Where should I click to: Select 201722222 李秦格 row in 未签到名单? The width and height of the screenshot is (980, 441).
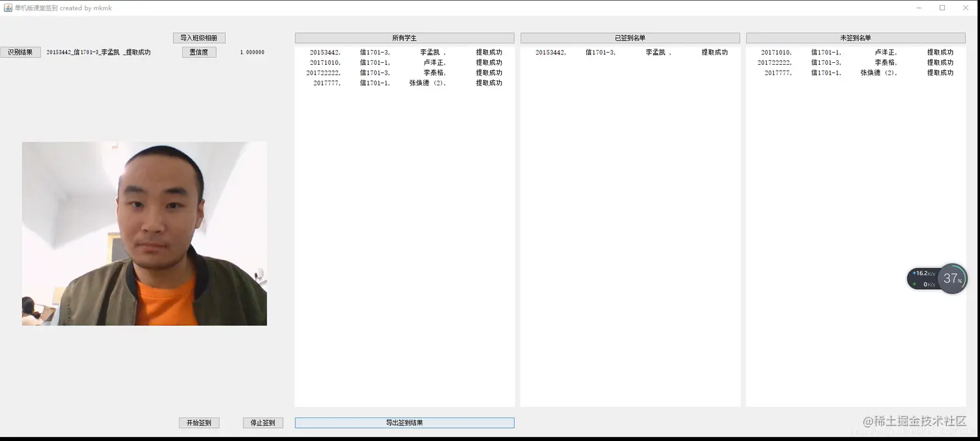point(856,63)
